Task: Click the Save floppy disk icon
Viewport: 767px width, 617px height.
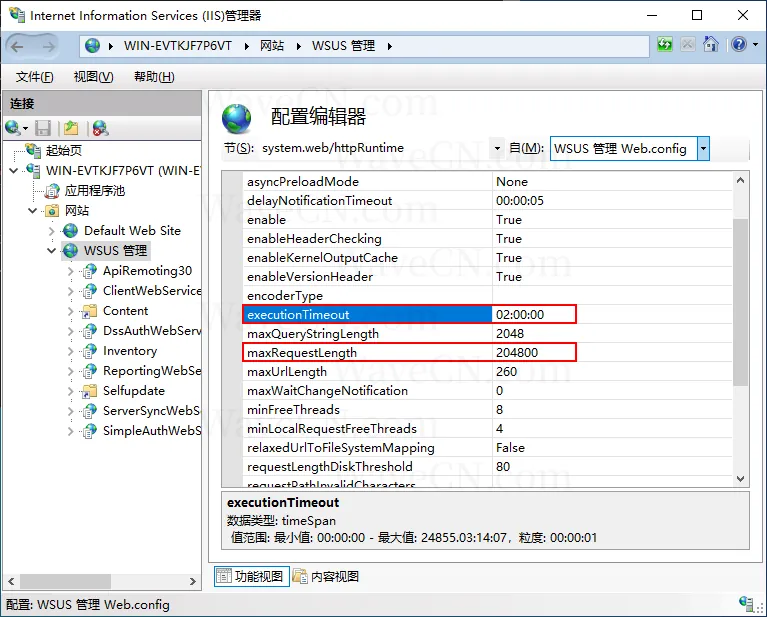Action: point(43,128)
